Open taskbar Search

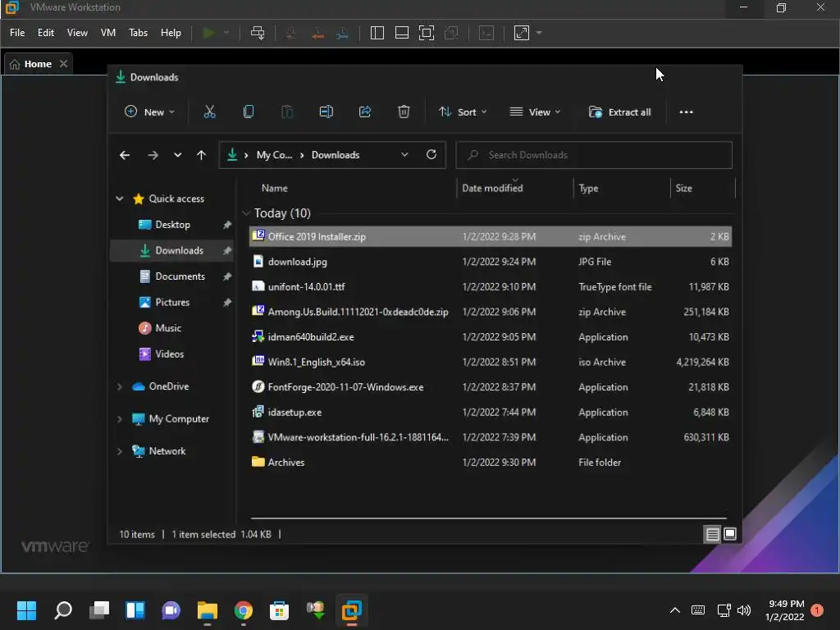(x=63, y=610)
